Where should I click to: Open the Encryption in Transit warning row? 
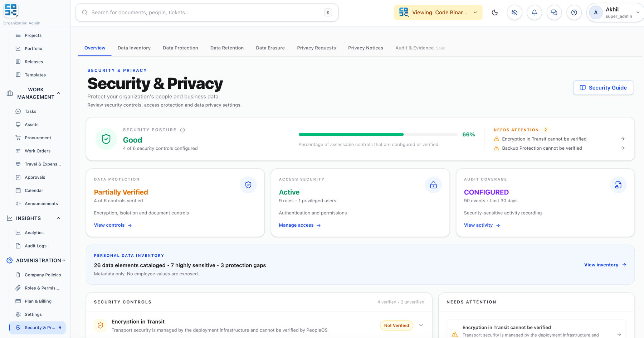[x=559, y=139]
